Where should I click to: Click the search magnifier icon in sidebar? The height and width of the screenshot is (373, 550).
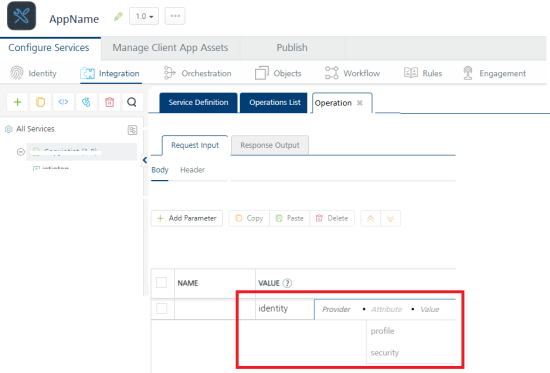(x=132, y=102)
